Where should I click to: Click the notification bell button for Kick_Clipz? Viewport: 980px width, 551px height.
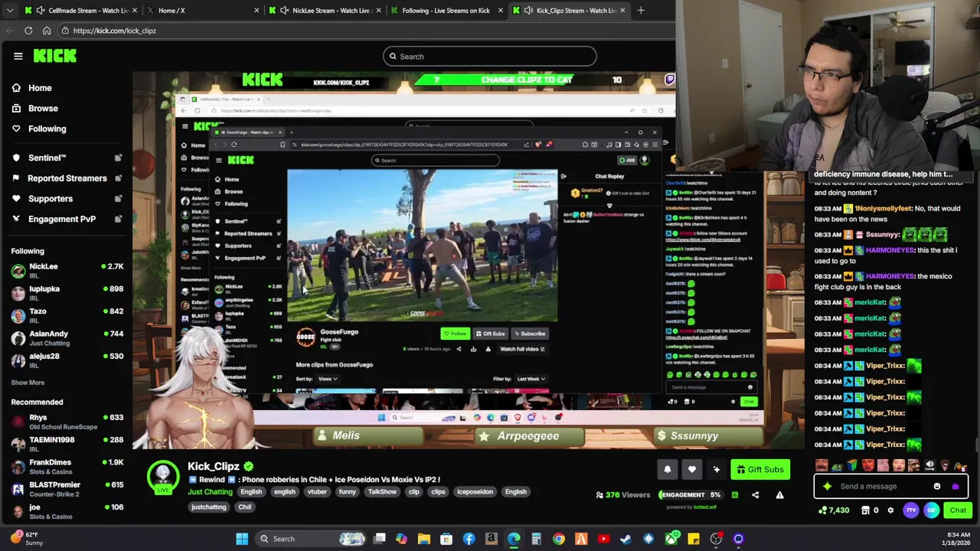[667, 469]
